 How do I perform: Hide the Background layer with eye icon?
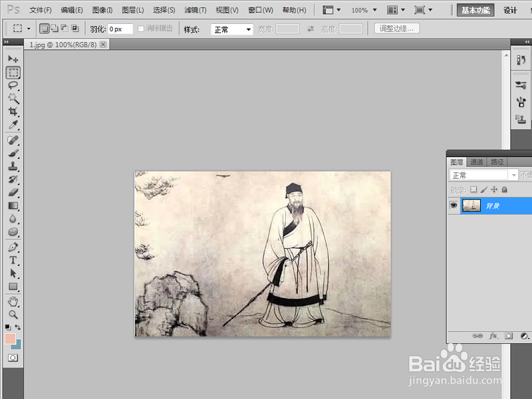click(x=454, y=205)
